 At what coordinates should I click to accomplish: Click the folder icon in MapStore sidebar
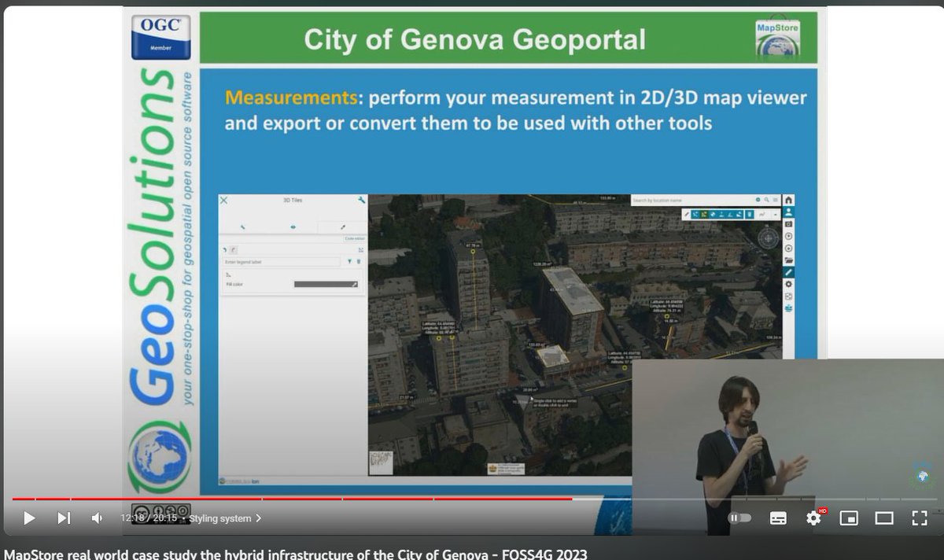(789, 260)
